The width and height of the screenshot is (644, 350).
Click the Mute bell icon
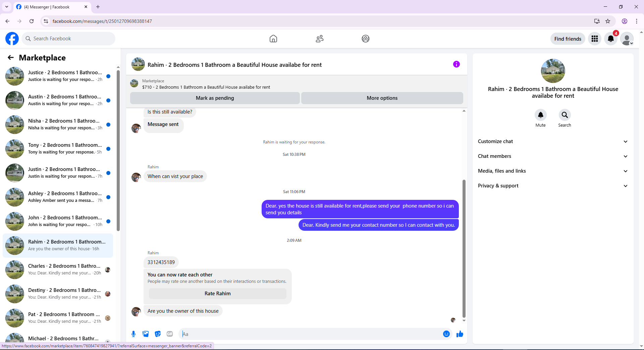pyautogui.click(x=541, y=115)
